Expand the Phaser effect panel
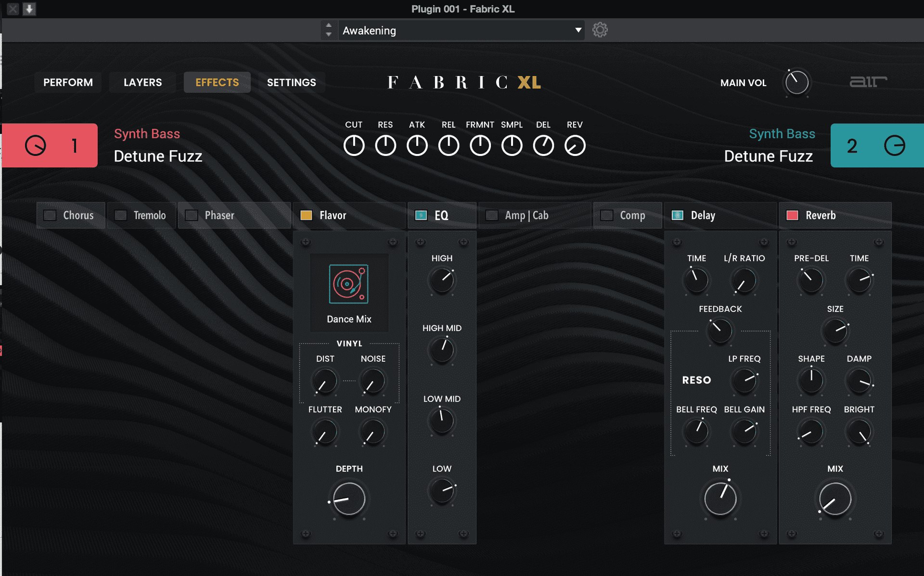 (219, 215)
